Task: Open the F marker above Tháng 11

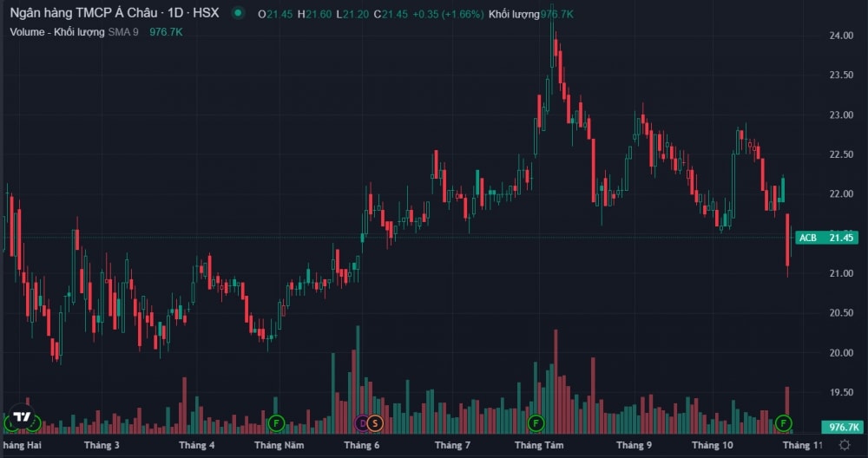Action: coord(783,423)
